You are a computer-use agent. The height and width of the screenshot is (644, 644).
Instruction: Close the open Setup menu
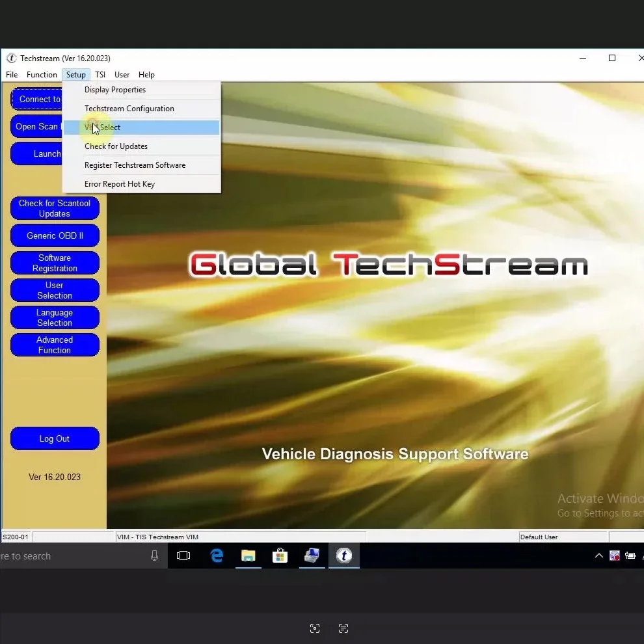(x=76, y=75)
